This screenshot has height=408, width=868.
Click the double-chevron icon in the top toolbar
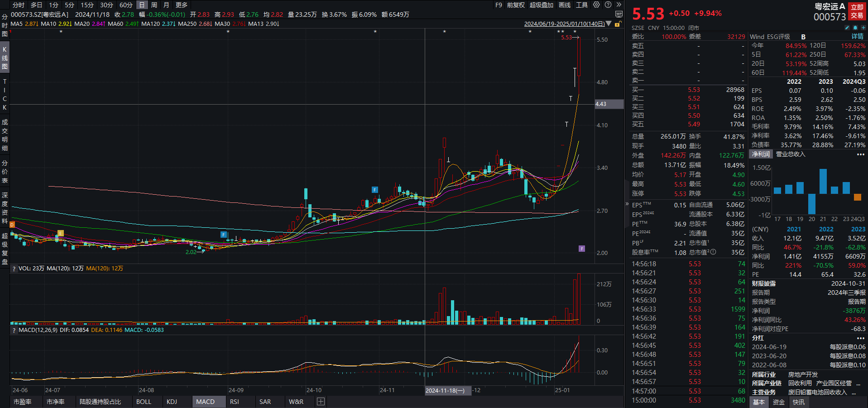(619, 5)
